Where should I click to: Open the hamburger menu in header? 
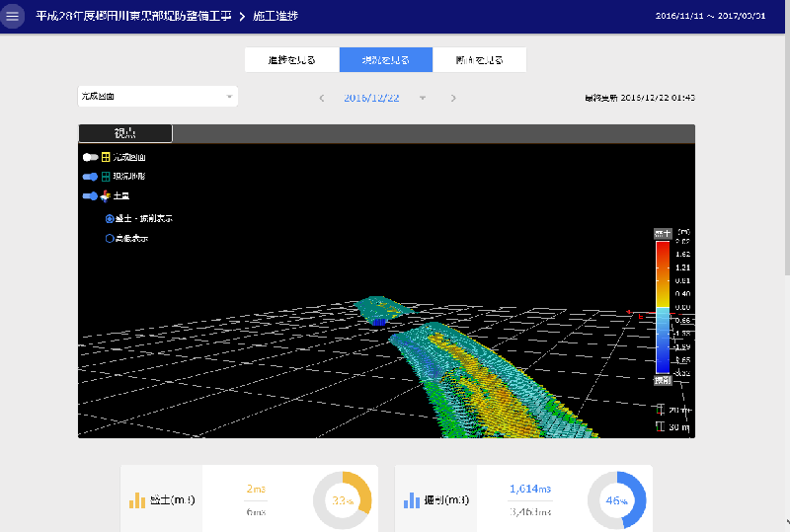point(13,17)
